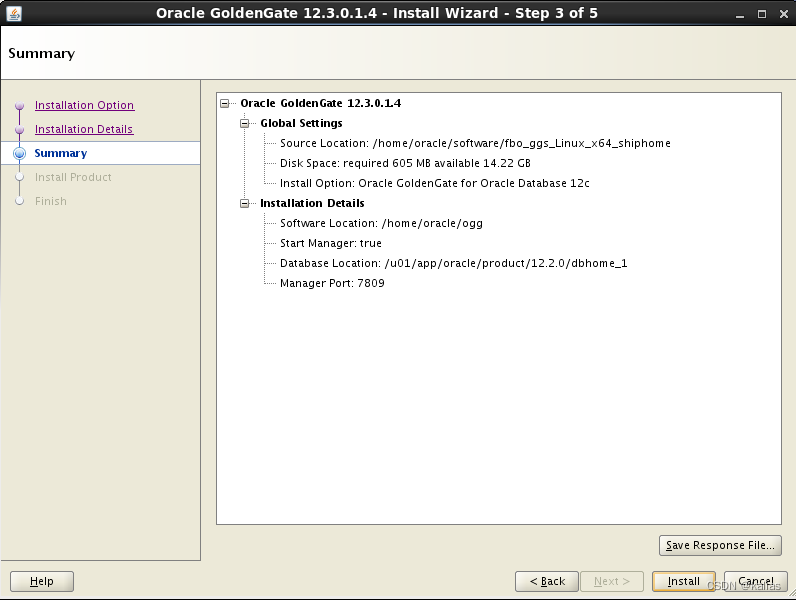Open Help for the wizard
This screenshot has height=600, width=796.
[x=42, y=581]
